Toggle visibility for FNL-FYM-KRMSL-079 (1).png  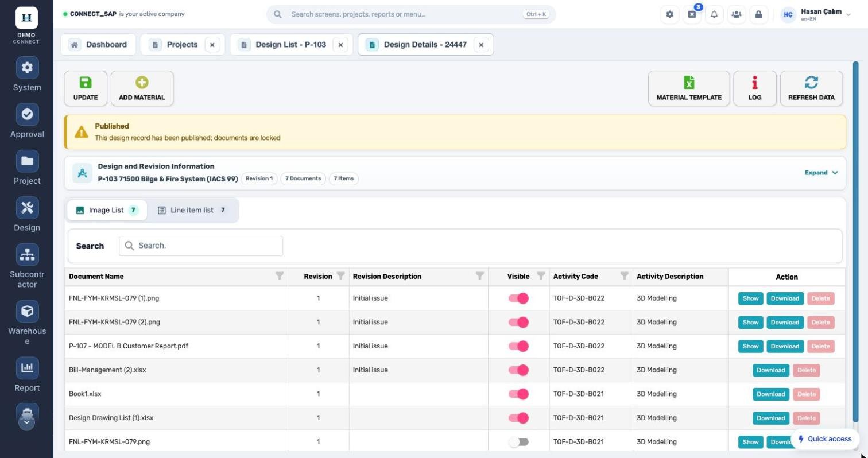click(518, 298)
